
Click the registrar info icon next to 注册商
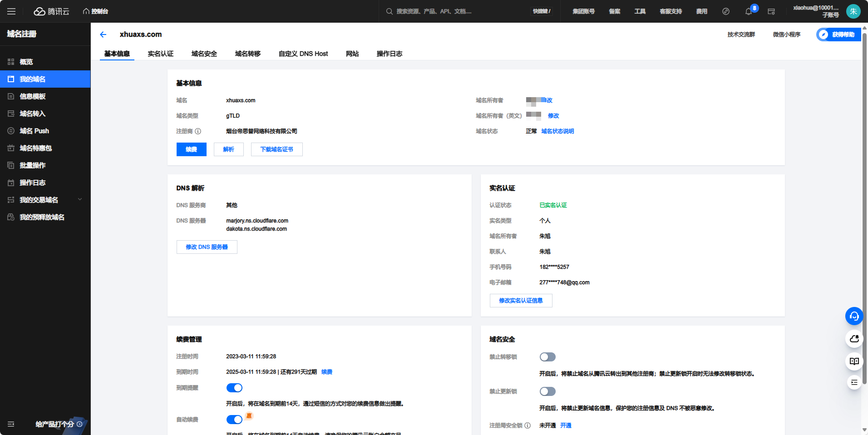(x=198, y=131)
